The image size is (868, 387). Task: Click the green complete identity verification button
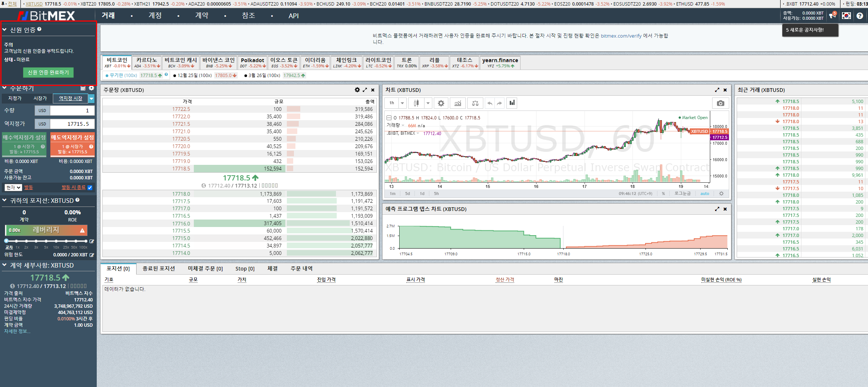(x=48, y=72)
